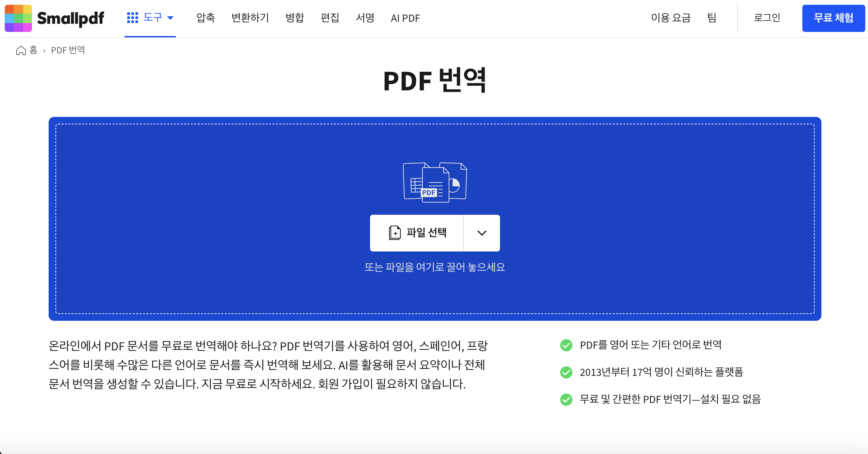The height and width of the screenshot is (454, 868).
Task: Click the 무료 체험 button
Action: tap(834, 18)
